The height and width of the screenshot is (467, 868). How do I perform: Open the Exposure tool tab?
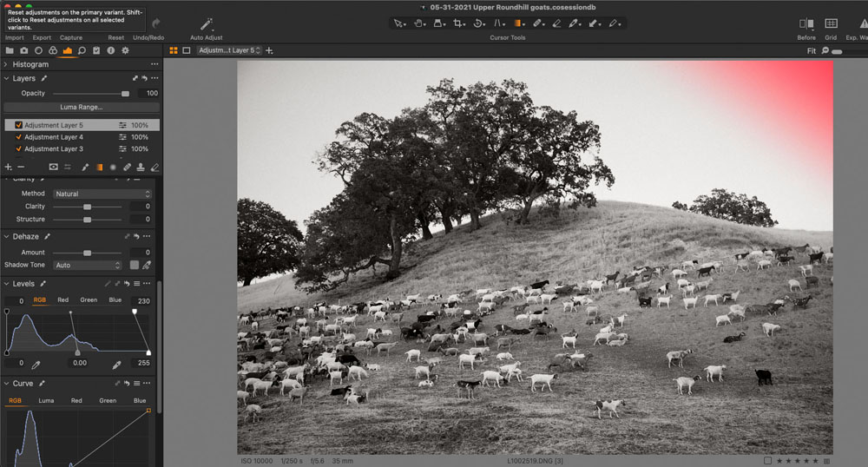pyautogui.click(x=67, y=50)
